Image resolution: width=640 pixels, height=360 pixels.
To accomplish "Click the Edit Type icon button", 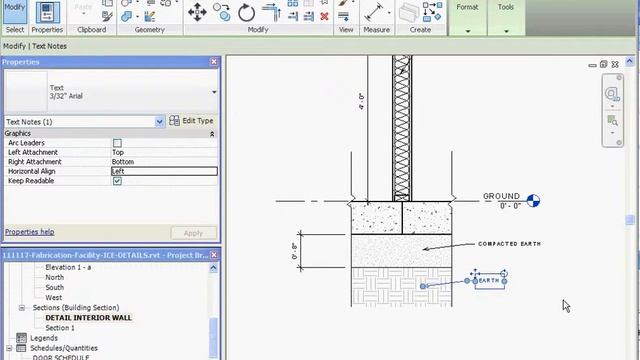I will pos(174,120).
